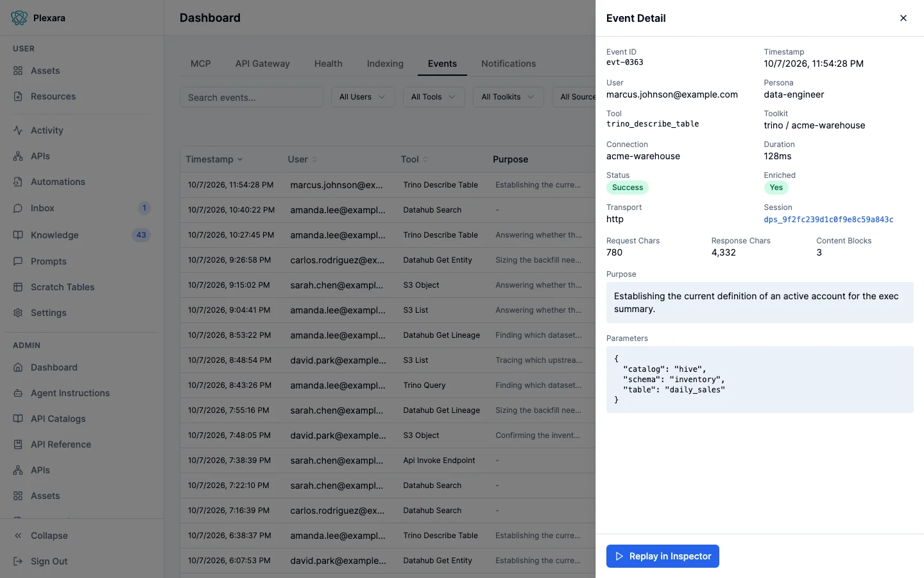Open the session link dps_9f2fc239d1c0f9e8c59a843c
Screen dimensions: 924x578
click(x=828, y=220)
